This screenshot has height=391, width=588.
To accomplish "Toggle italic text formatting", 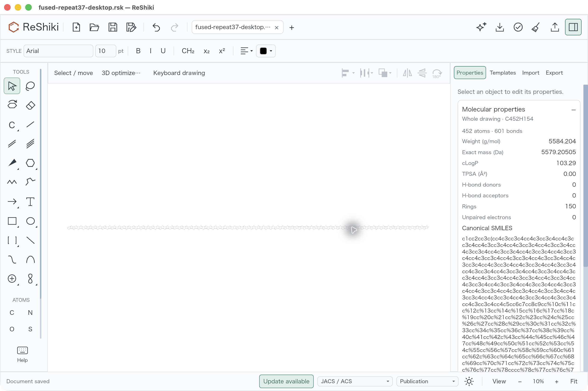I will tap(150, 51).
